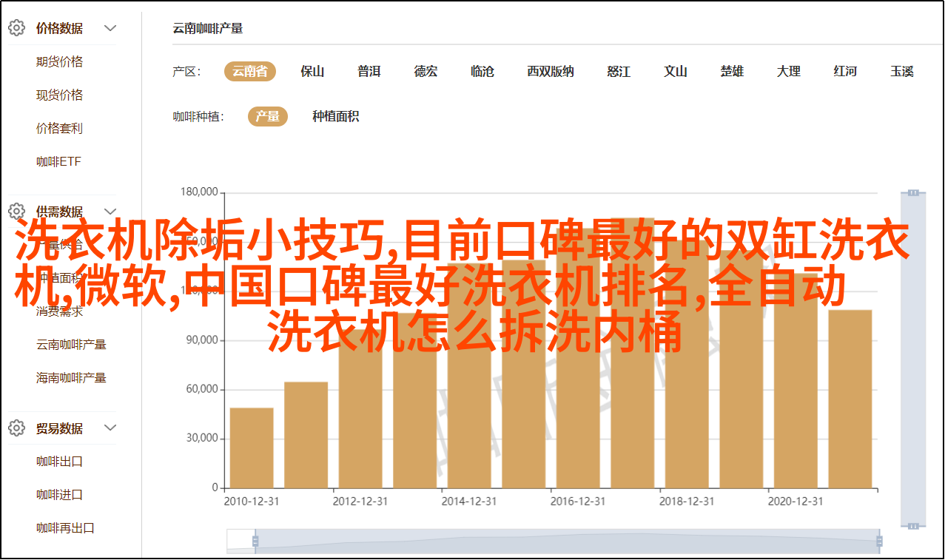Image resolution: width=945 pixels, height=560 pixels.
Task: Click the 2012-12-31 x-axis label
Action: [360, 501]
